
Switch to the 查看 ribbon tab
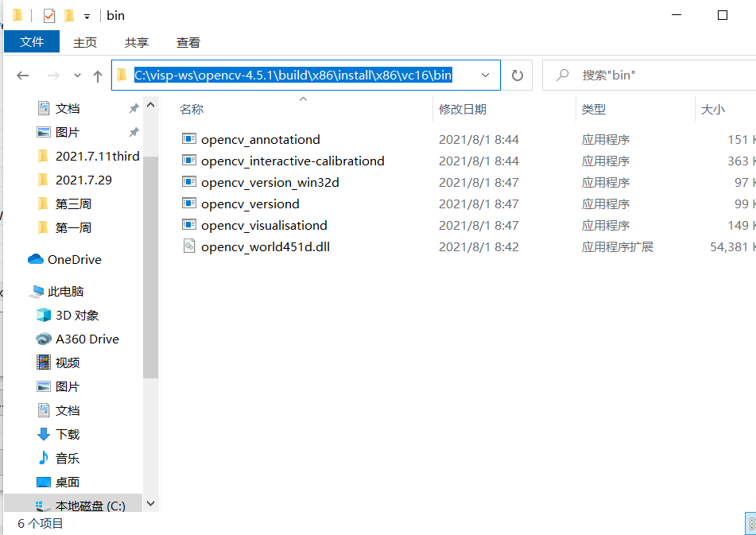tap(188, 41)
